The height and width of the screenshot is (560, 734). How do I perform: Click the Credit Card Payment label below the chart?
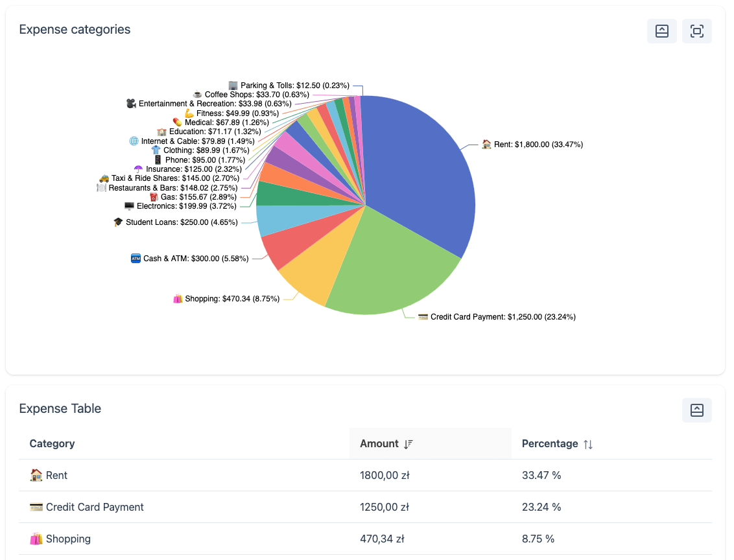(x=498, y=317)
